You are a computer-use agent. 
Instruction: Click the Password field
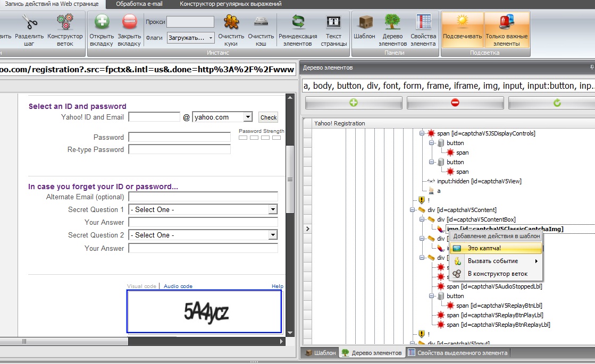(180, 137)
